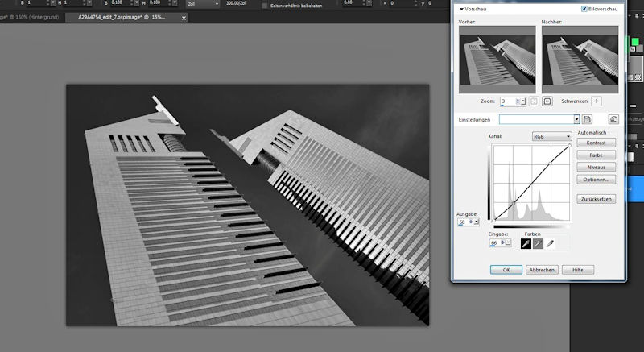
Task: Select the top-right curve endpoint
Action: (569, 145)
